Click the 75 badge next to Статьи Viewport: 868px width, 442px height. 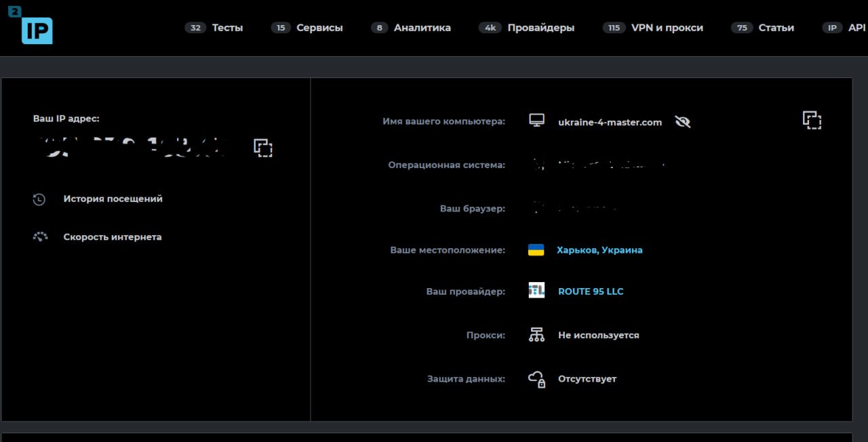click(742, 28)
